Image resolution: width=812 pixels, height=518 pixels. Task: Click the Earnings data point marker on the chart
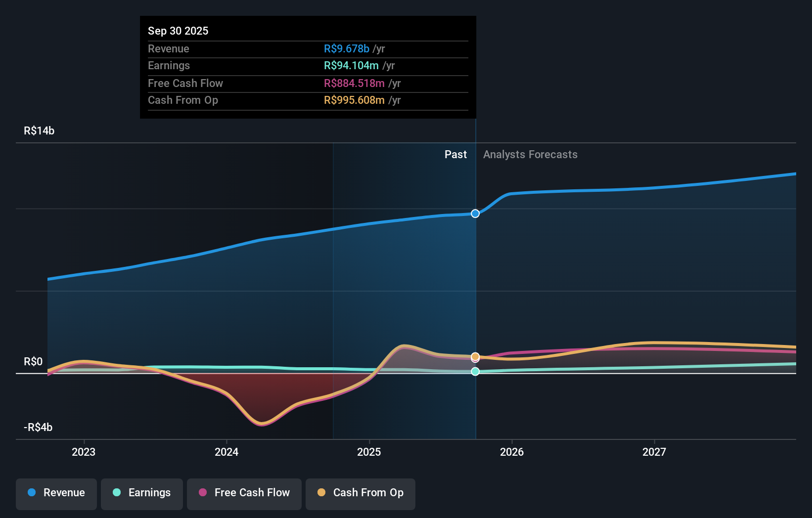(475, 372)
